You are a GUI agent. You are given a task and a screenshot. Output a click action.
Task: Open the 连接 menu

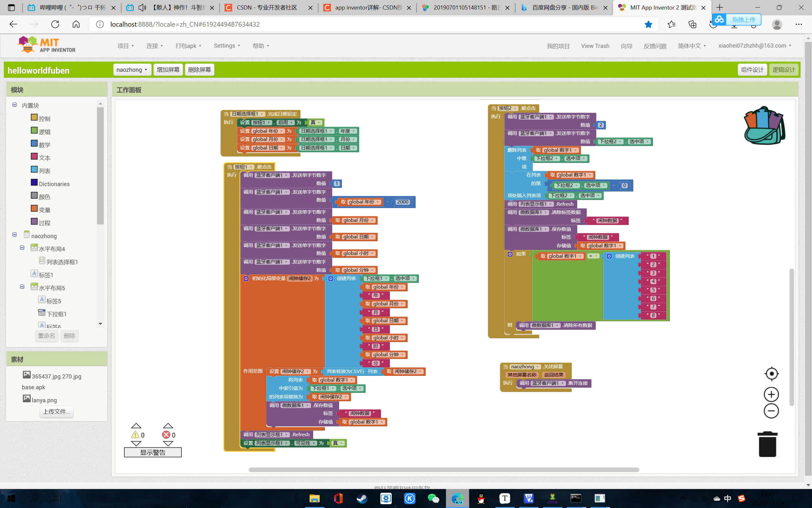click(x=155, y=46)
